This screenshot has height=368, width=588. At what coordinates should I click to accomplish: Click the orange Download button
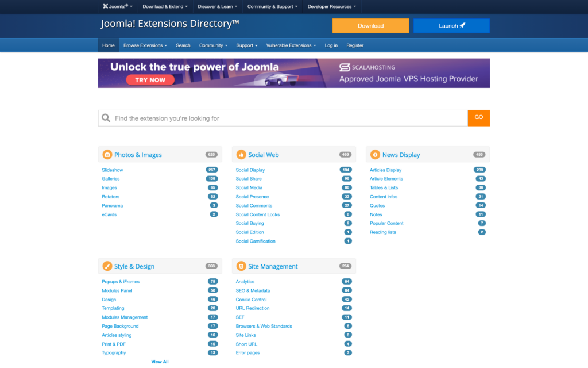[x=370, y=25]
